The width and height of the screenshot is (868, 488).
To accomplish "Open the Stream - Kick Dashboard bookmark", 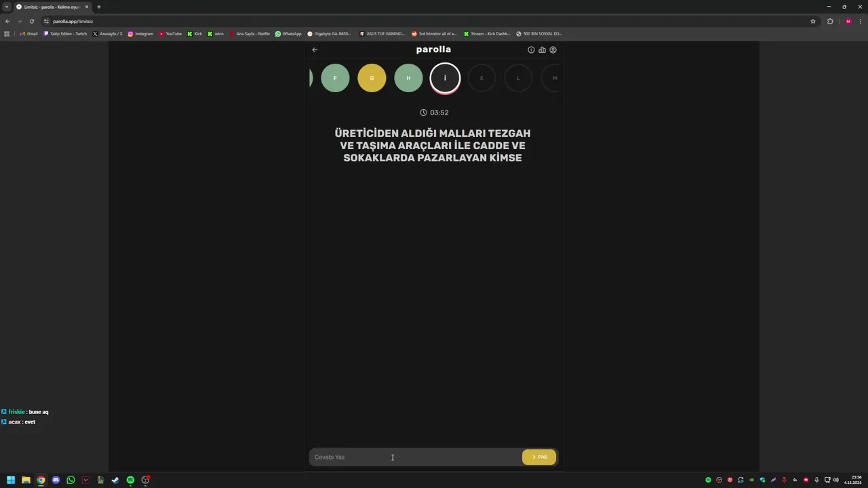I will (487, 33).
